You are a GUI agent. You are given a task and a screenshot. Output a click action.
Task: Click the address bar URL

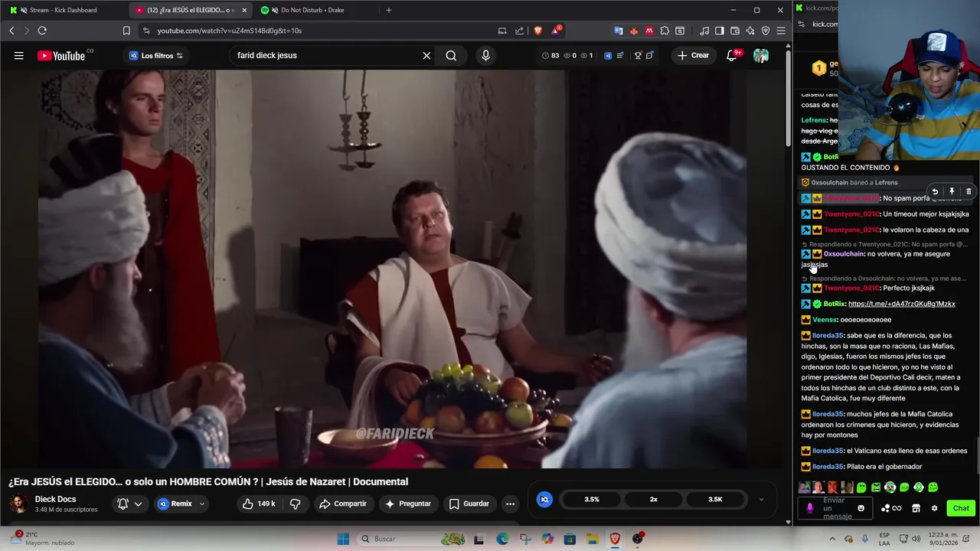click(x=230, y=31)
